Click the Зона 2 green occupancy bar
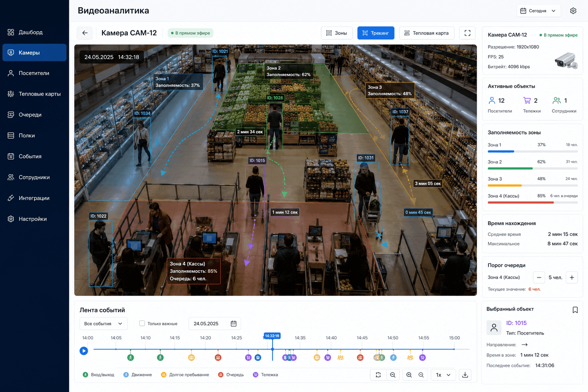This screenshot has width=588, height=392. point(532,168)
